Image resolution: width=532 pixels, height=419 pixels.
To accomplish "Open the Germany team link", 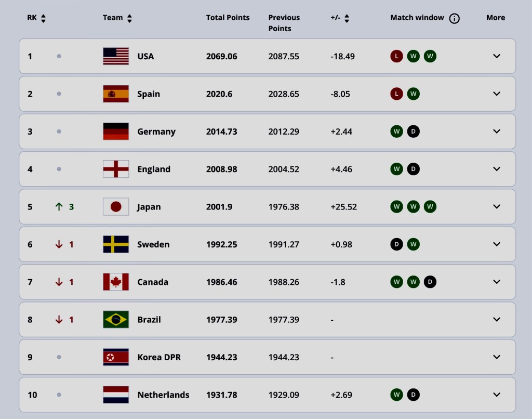I will point(156,132).
